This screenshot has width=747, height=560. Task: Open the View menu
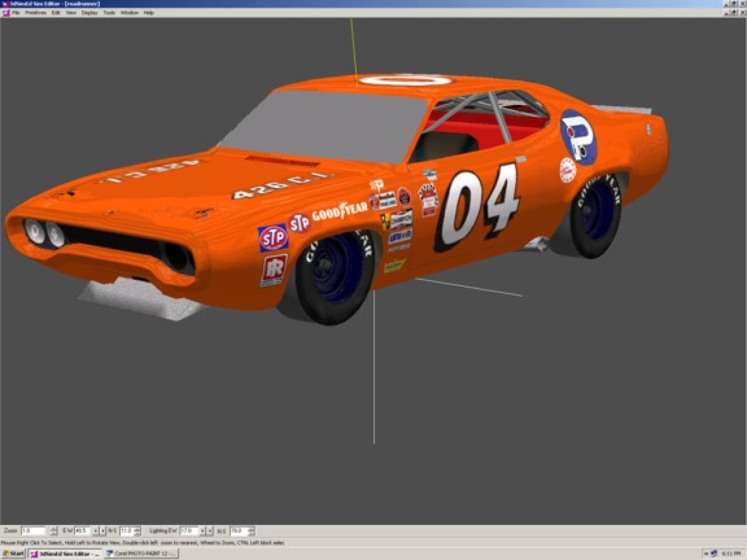(x=71, y=12)
